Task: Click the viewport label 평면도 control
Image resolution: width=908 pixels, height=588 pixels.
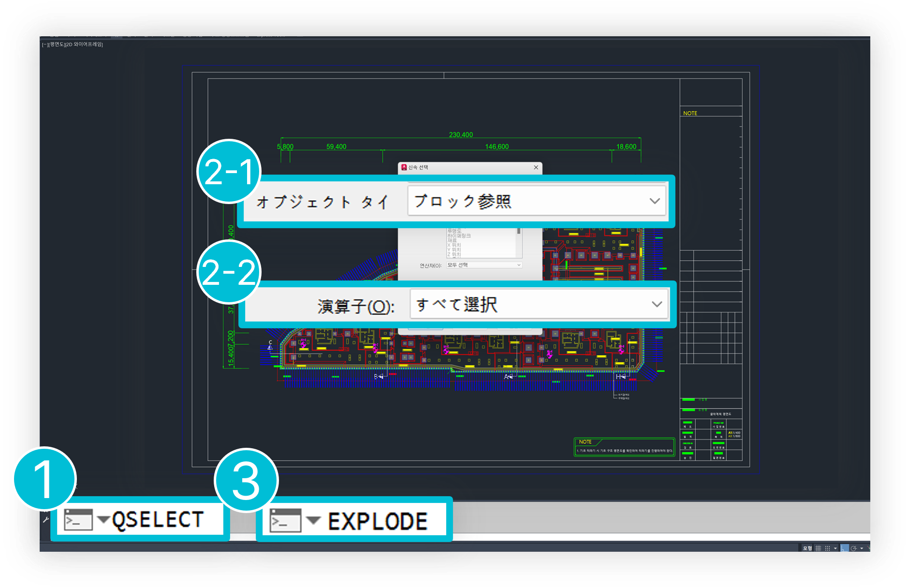Action: [57, 44]
